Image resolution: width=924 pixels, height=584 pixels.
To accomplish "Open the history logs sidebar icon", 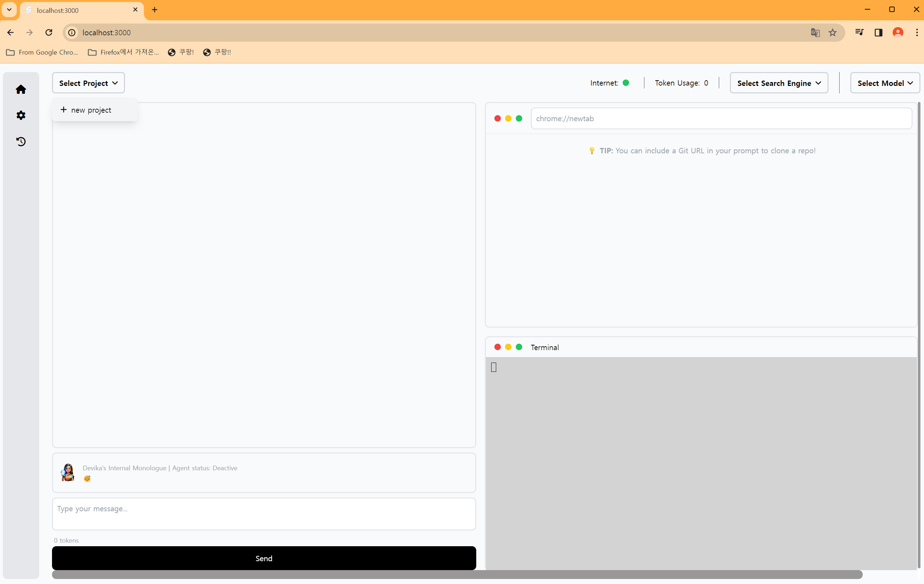I will 21,141.
